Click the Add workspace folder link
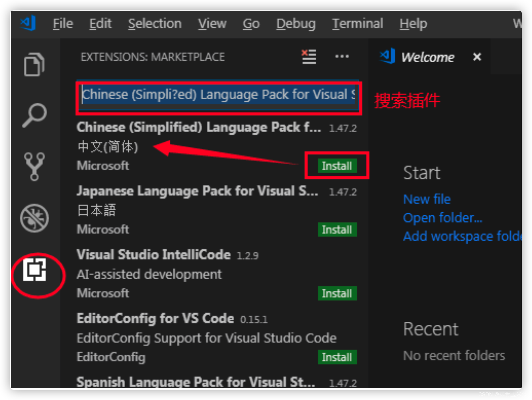The height and width of the screenshot is (400, 532). pyautogui.click(x=462, y=236)
